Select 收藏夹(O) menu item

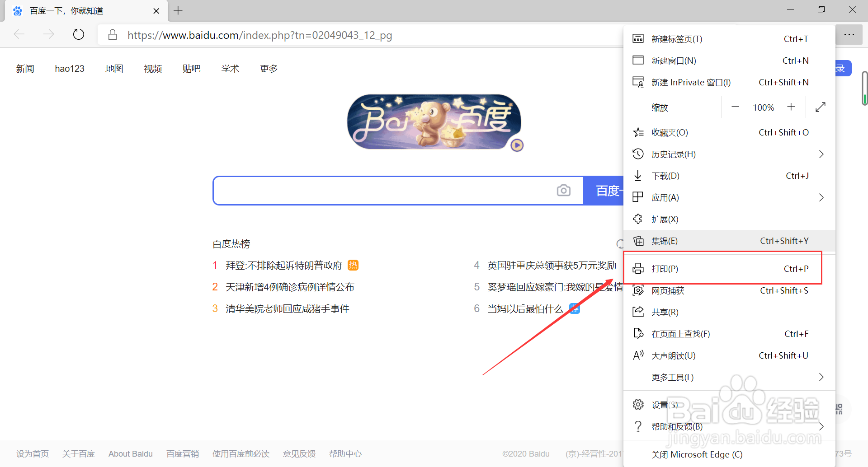(x=729, y=132)
